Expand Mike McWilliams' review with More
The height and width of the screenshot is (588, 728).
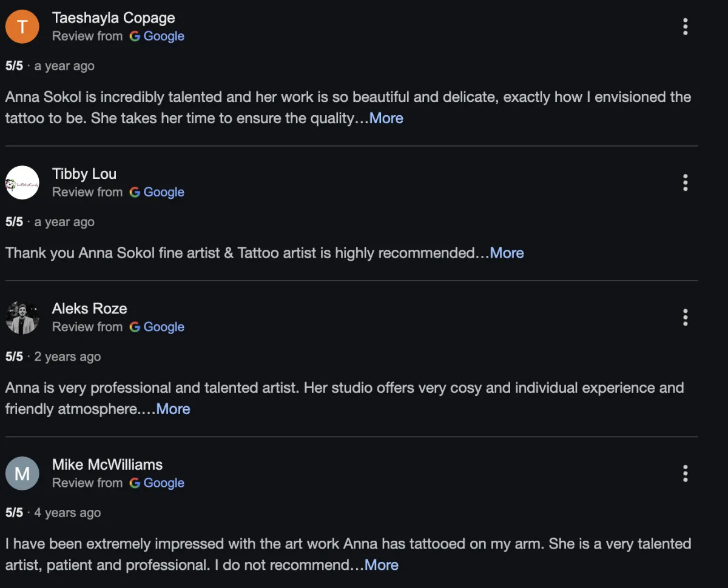[381, 565]
